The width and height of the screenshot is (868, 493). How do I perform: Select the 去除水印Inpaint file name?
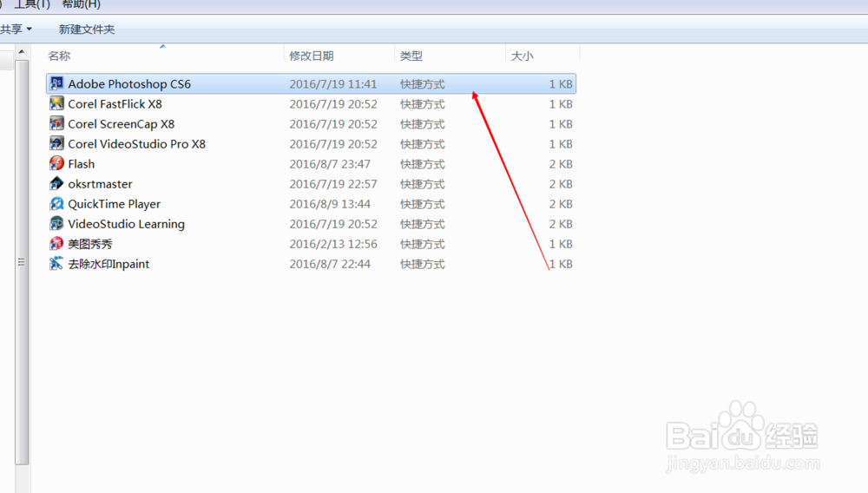click(x=108, y=263)
